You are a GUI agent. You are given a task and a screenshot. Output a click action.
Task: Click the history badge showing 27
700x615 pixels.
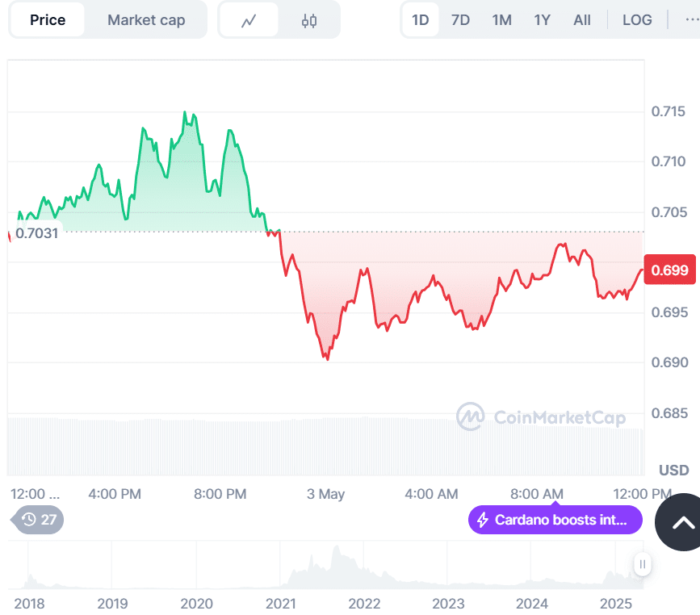coord(37,520)
